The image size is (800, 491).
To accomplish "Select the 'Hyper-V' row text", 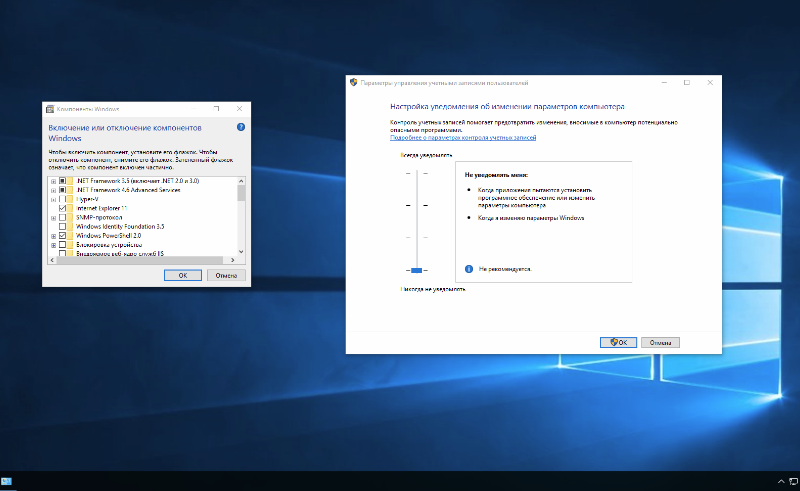I will (x=87, y=199).
